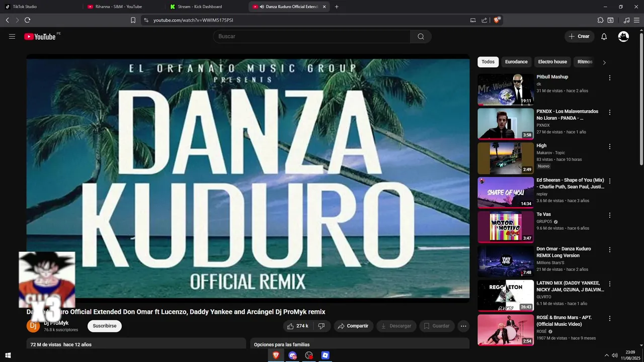Open options for Te Vas video
The height and width of the screenshot is (362, 644).
(610, 215)
